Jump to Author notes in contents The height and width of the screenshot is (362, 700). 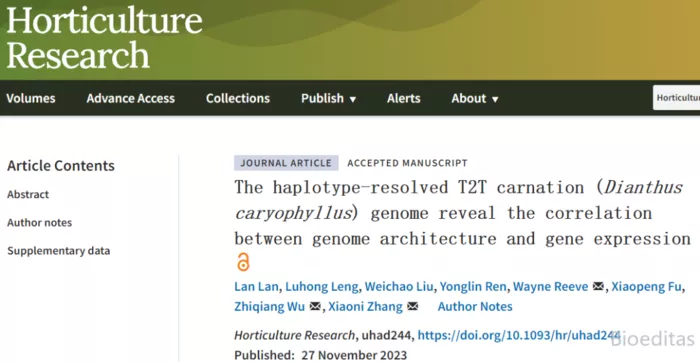point(39,222)
